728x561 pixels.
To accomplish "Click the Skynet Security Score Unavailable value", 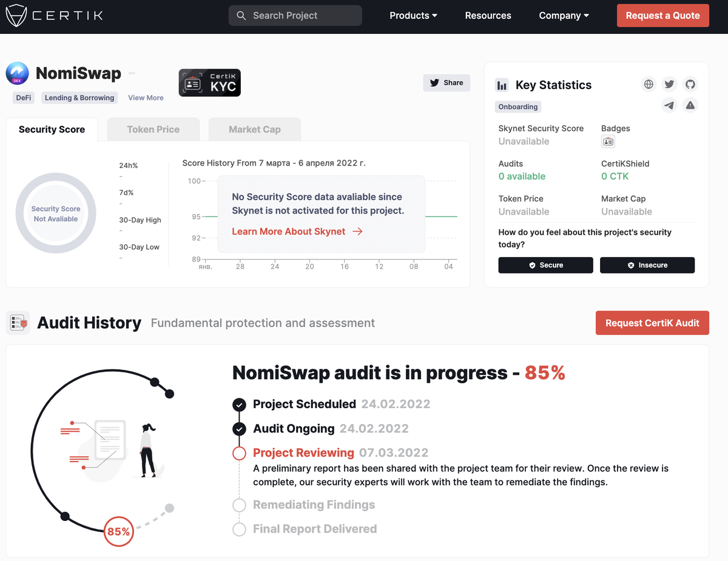I will point(524,141).
